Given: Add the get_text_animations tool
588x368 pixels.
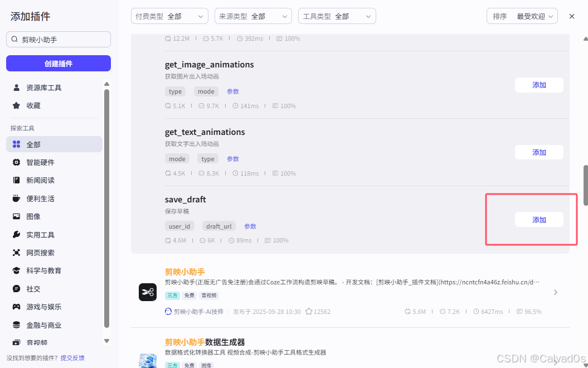Looking at the screenshot, I should [x=539, y=152].
